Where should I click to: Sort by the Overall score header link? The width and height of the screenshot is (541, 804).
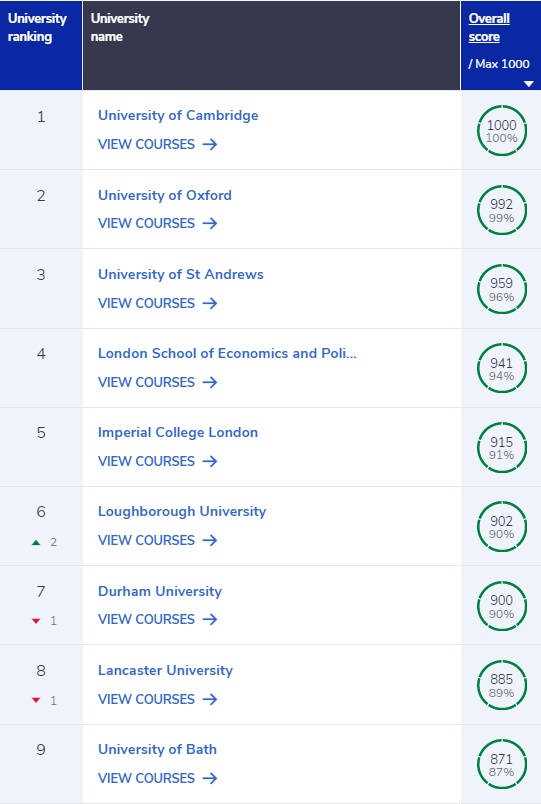(489, 28)
